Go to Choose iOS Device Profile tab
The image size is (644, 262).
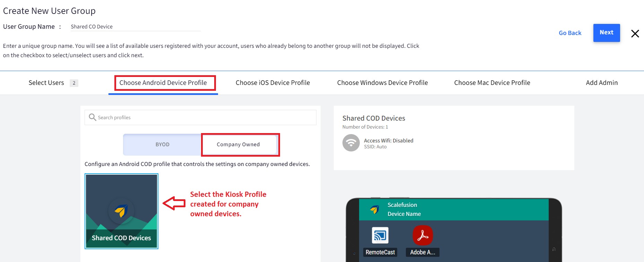coord(273,83)
